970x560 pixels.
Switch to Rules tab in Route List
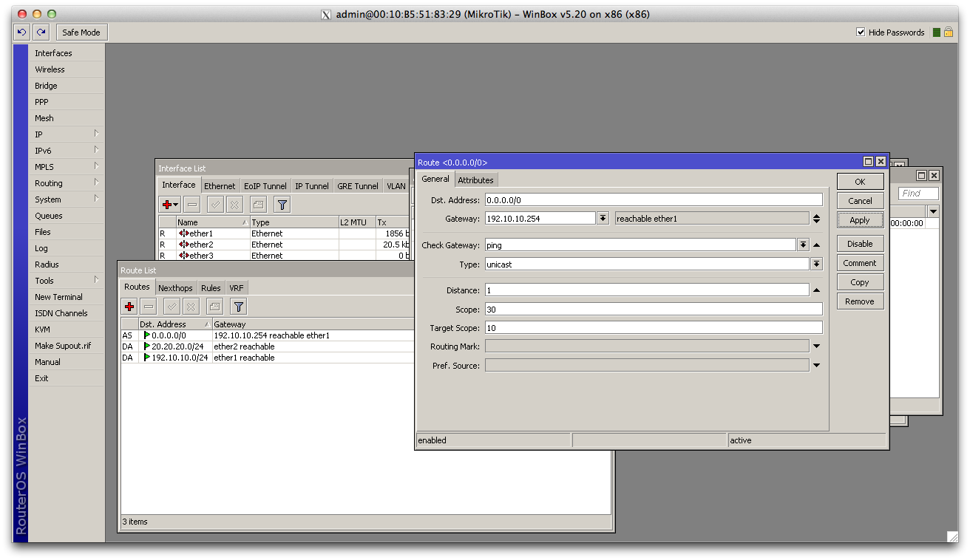point(211,287)
